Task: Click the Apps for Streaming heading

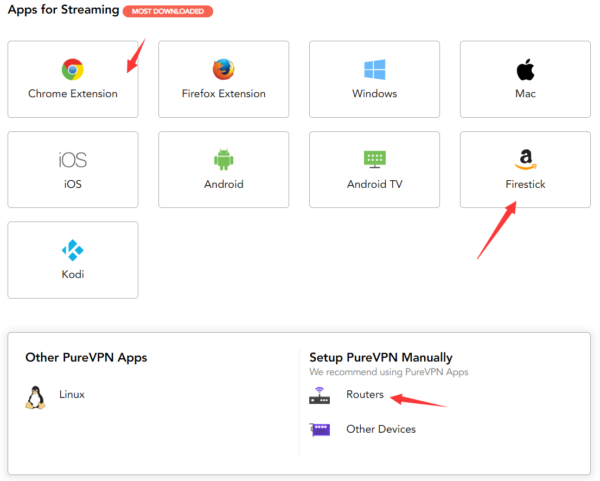Action: pyautogui.click(x=64, y=10)
